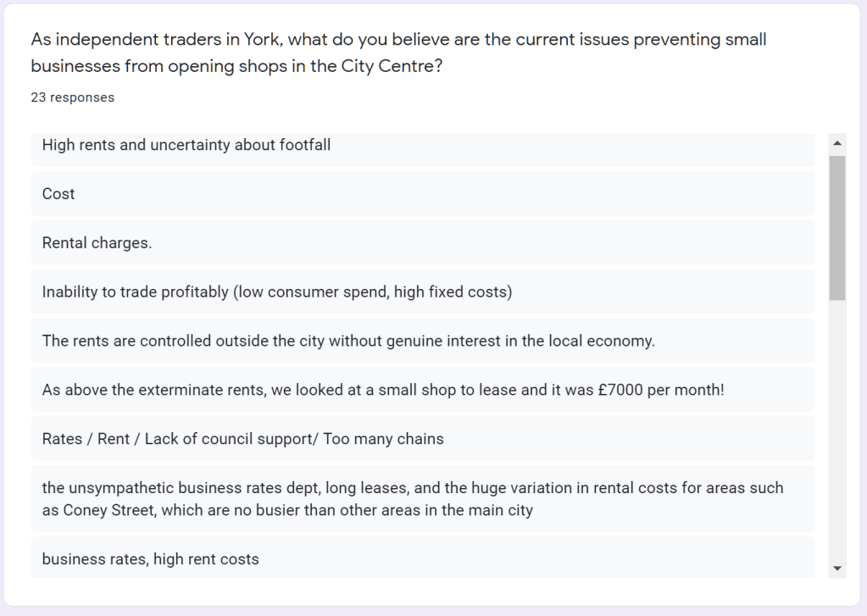This screenshot has height=616, width=867.
Task: Select the "Cost" response row
Action: pos(58,194)
